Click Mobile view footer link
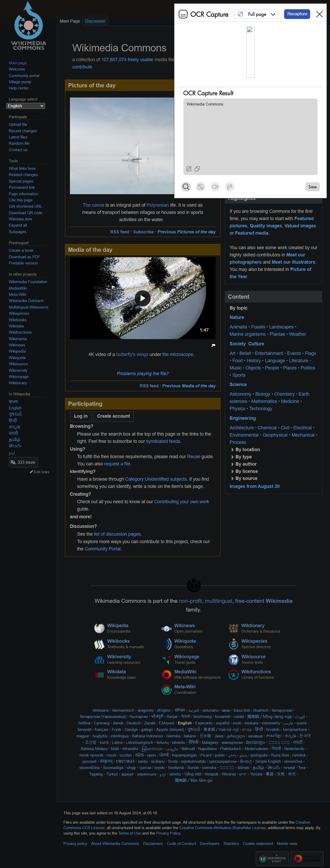Image resolution: width=330 pixels, height=868 pixels. click(x=287, y=844)
